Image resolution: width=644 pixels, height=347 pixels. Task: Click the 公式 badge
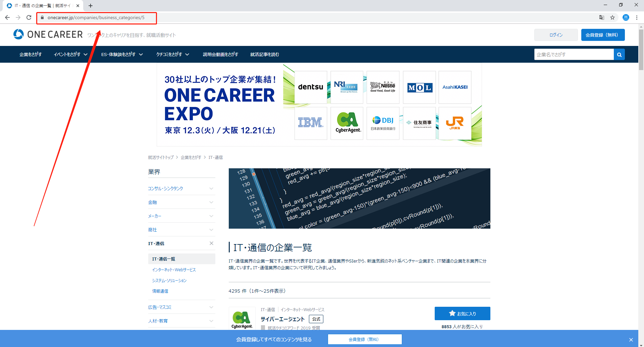(x=316, y=319)
